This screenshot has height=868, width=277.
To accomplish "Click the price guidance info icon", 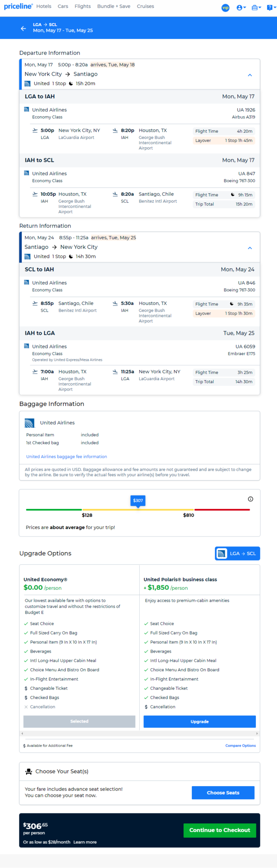I will pos(251,499).
